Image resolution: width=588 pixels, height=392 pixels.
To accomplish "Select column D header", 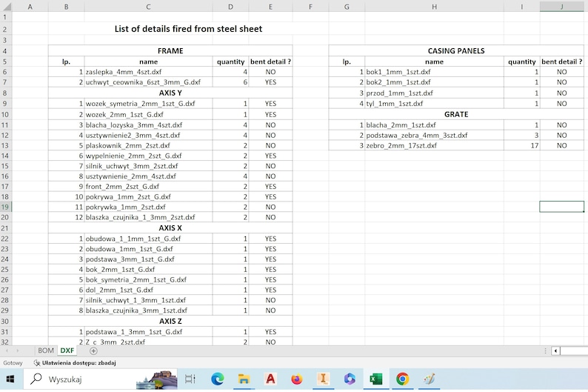I will [x=230, y=7].
